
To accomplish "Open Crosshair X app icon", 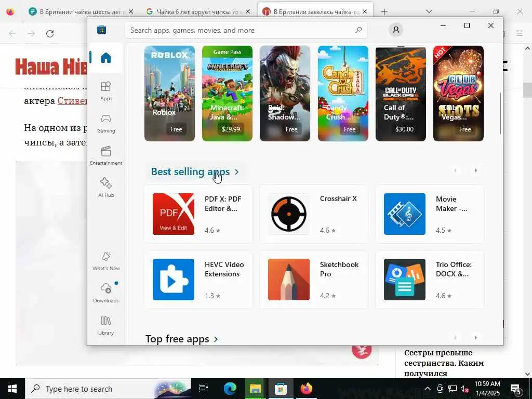I will click(x=289, y=214).
